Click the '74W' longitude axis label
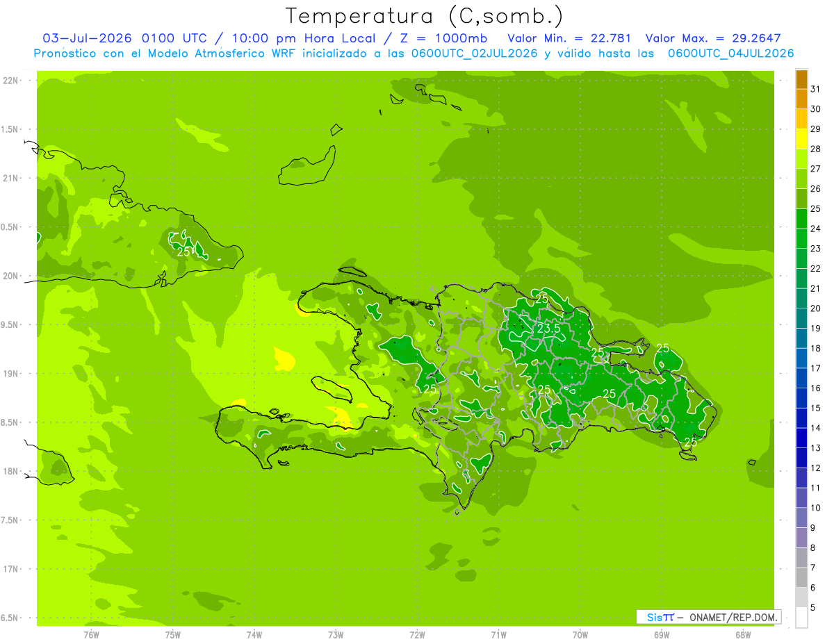This screenshot has width=834, height=644. pyautogui.click(x=254, y=634)
